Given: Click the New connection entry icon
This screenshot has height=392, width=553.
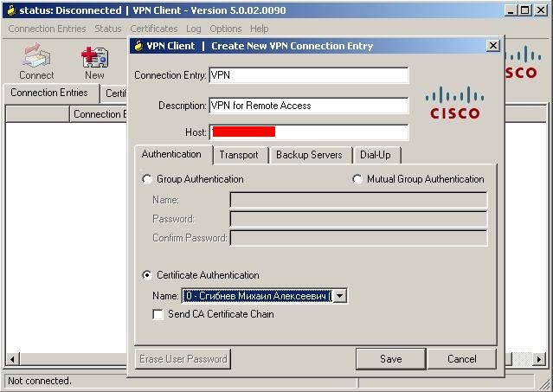Looking at the screenshot, I should pyautogui.click(x=94, y=61).
